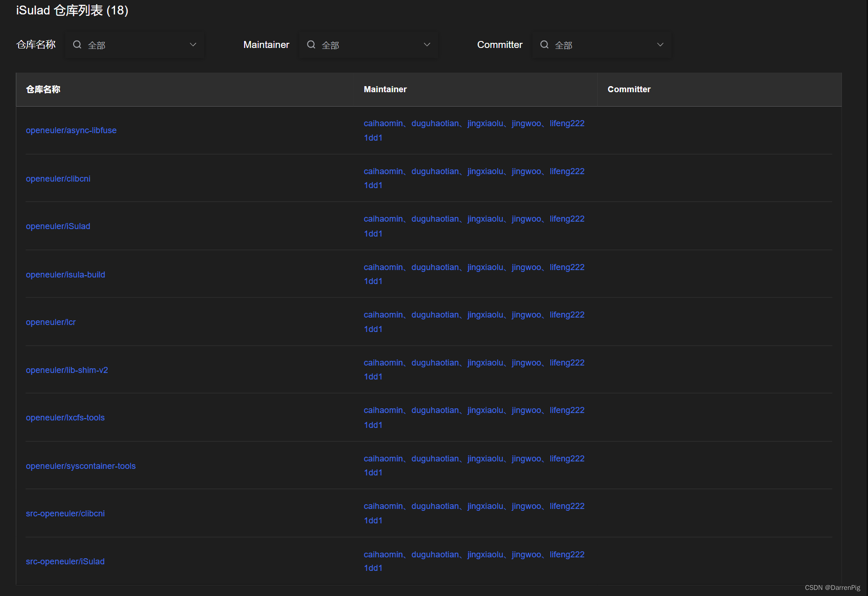Focus the Maintainer filter input field

368,45
